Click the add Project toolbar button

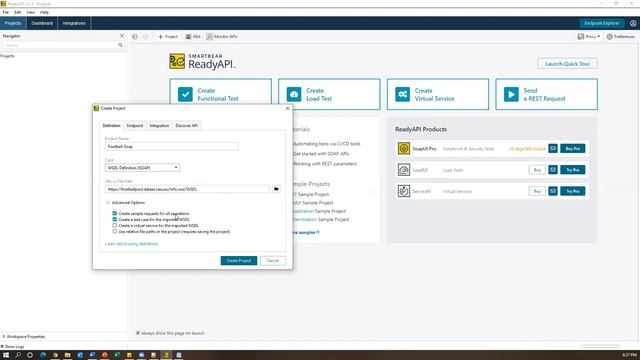click(168, 37)
